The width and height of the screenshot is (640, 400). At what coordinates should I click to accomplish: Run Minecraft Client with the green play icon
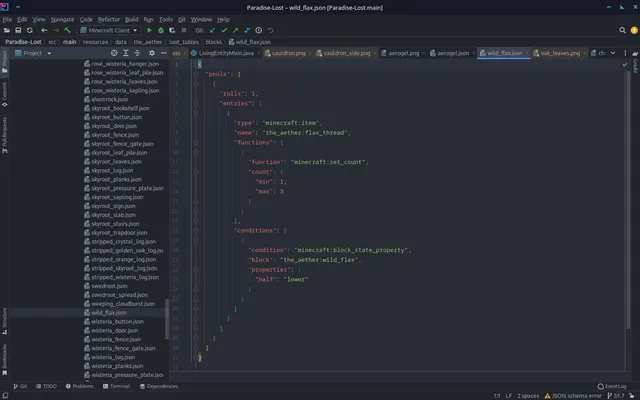149,30
